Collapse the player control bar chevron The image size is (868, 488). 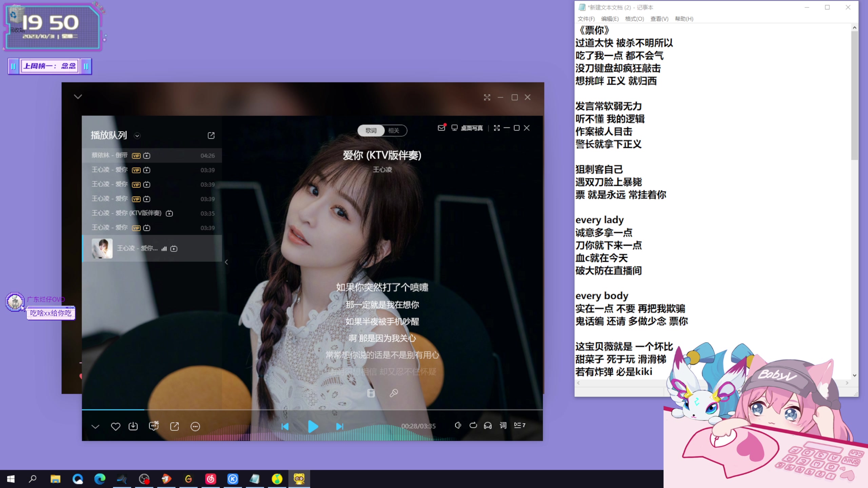click(x=96, y=427)
